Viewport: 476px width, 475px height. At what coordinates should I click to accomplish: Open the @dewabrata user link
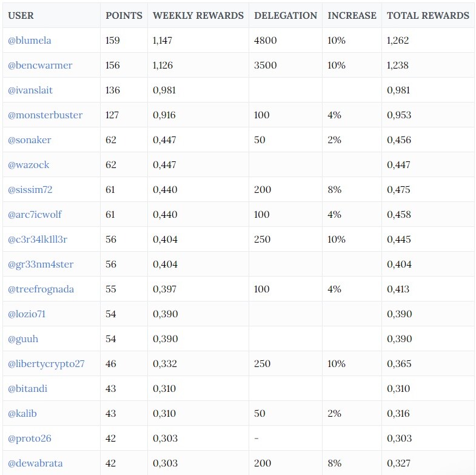pos(35,463)
